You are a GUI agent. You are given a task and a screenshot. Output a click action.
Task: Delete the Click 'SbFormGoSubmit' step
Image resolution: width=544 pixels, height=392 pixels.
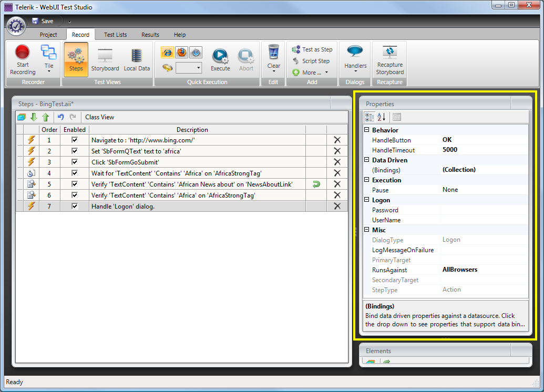tap(337, 162)
